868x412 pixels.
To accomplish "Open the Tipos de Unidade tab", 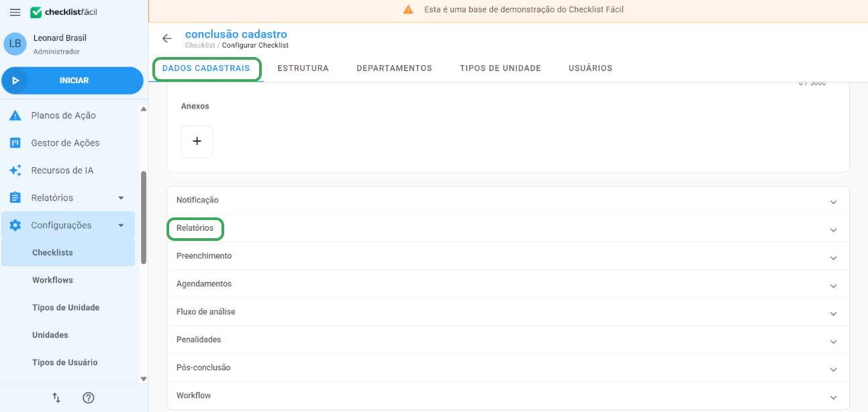I will (500, 68).
